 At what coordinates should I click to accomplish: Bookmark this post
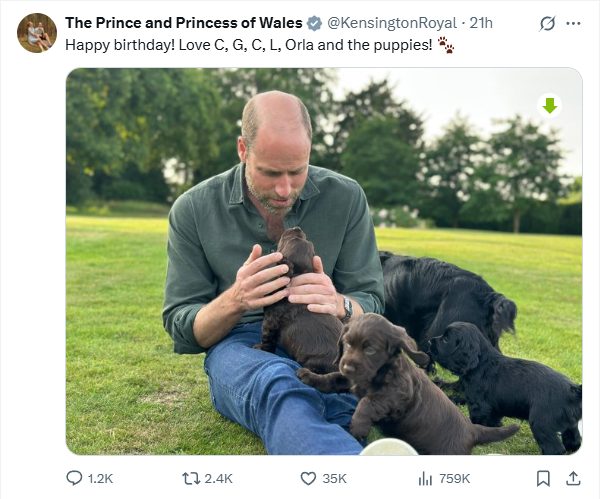pyautogui.click(x=543, y=478)
